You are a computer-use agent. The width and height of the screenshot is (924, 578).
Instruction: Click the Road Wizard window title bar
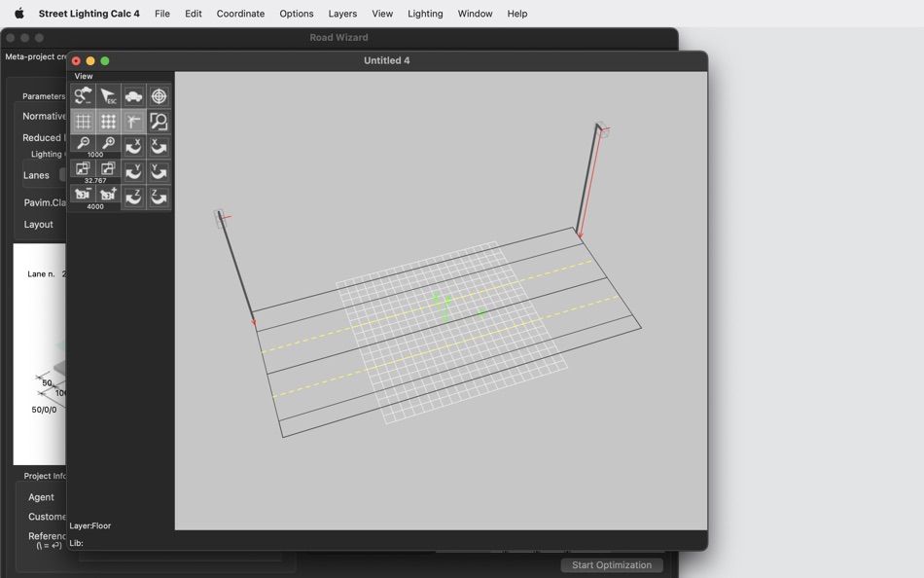pyautogui.click(x=338, y=37)
